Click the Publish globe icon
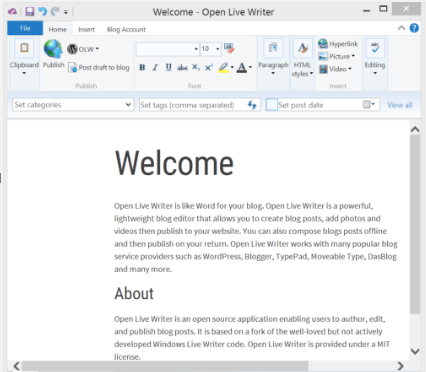The width and height of the screenshot is (426, 372). 53,49
